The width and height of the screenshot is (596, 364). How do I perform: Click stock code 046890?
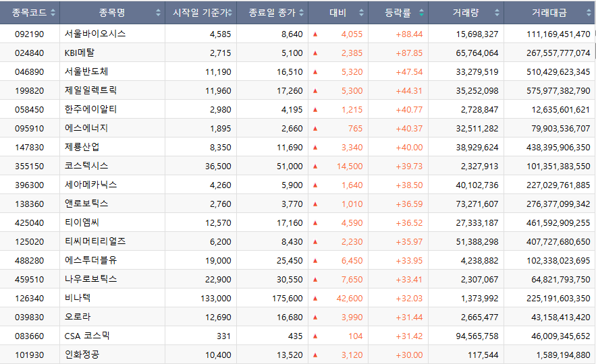click(29, 72)
